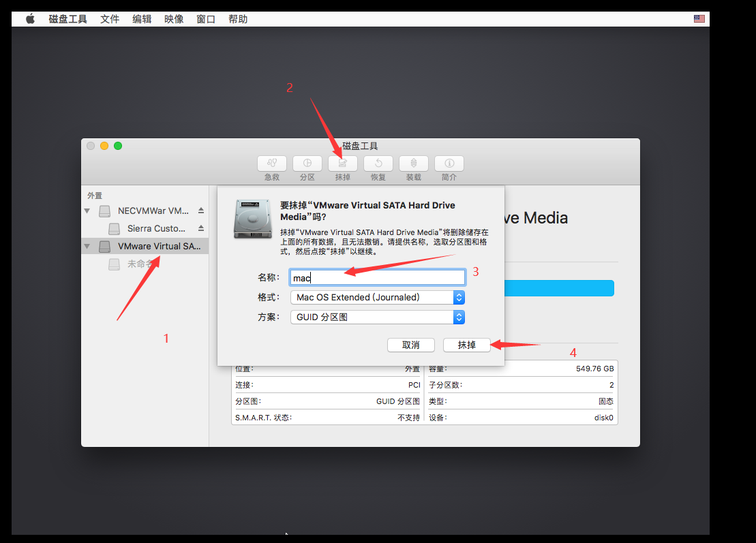
Task: Click the 不支持 S.M.A.R.T. status value
Action: pos(408,418)
